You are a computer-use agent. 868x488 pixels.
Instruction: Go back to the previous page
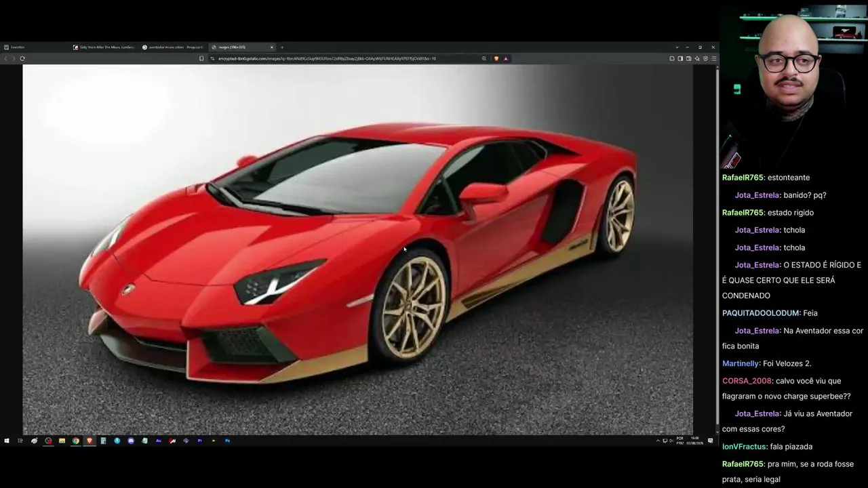5,58
